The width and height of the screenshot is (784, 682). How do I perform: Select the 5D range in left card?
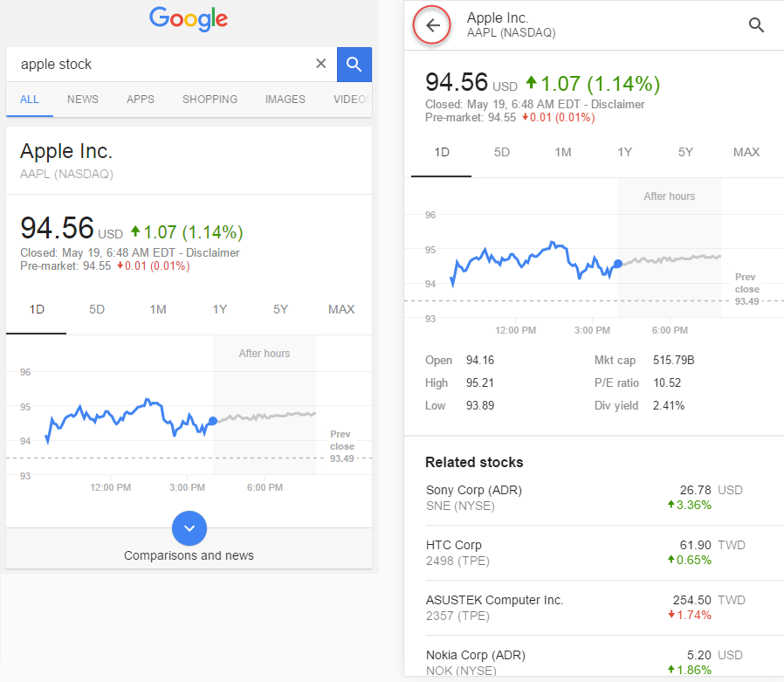[x=97, y=309]
